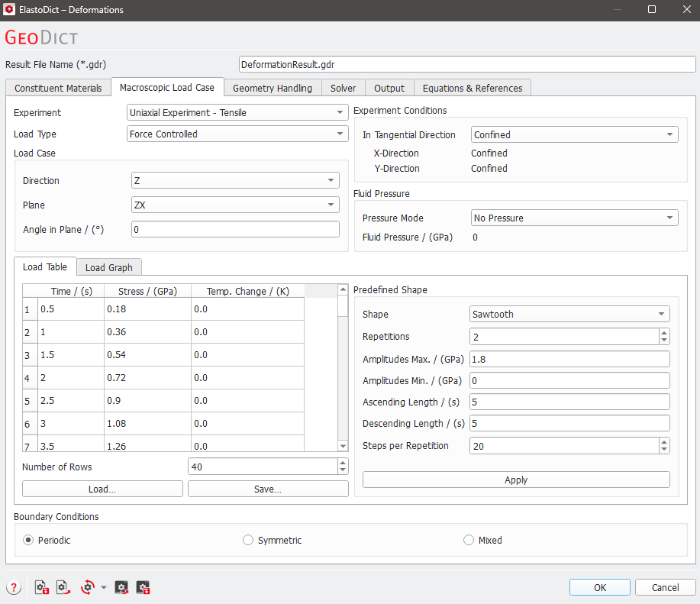Click the load table scrollbar up arrow
The height and width of the screenshot is (604, 700).
pos(343,289)
